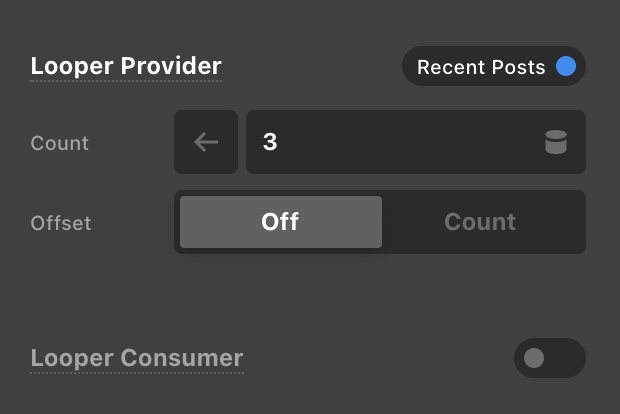The image size is (620, 414).
Task: Reset Count using the back arrow button
Action: pos(206,142)
